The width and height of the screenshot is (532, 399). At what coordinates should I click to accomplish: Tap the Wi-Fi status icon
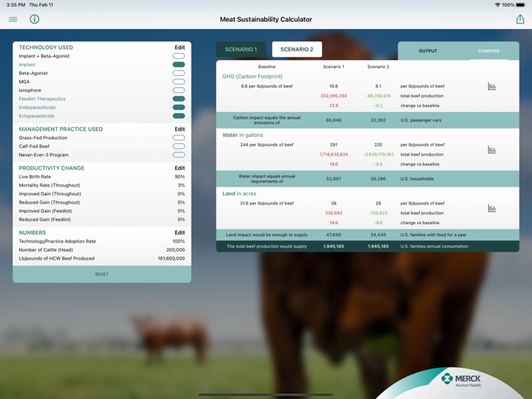point(497,5)
